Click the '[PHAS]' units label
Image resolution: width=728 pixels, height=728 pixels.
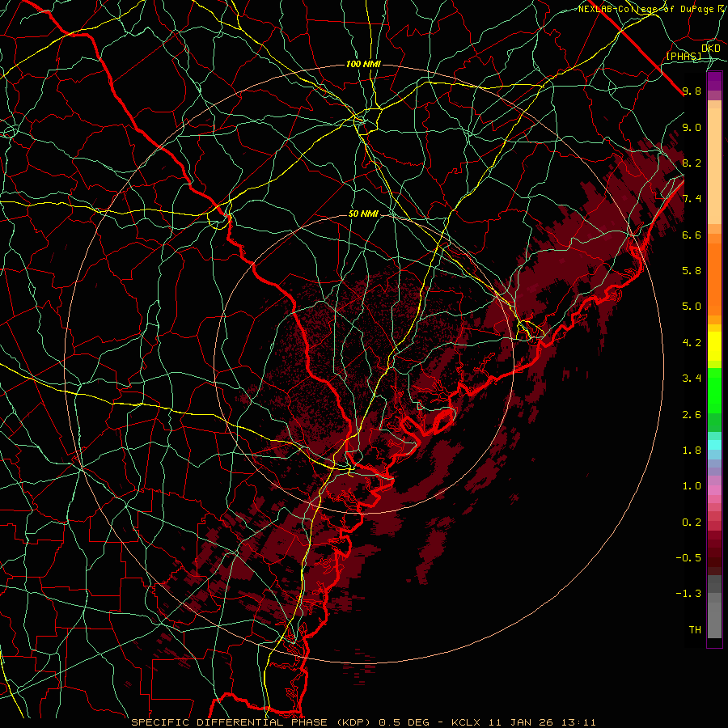tap(684, 56)
